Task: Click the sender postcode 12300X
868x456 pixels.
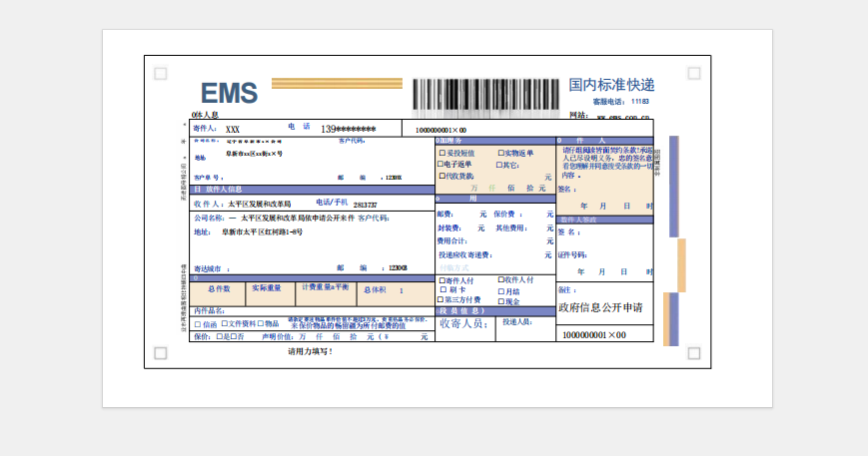Action: [394, 178]
